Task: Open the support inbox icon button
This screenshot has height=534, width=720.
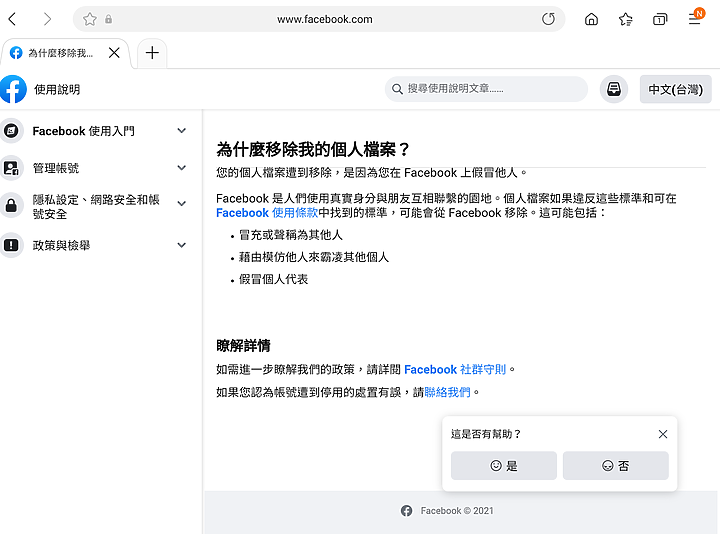Action: tap(614, 89)
